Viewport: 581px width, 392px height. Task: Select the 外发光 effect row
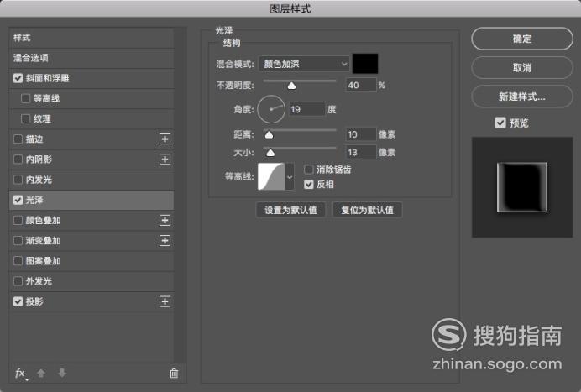click(x=92, y=281)
